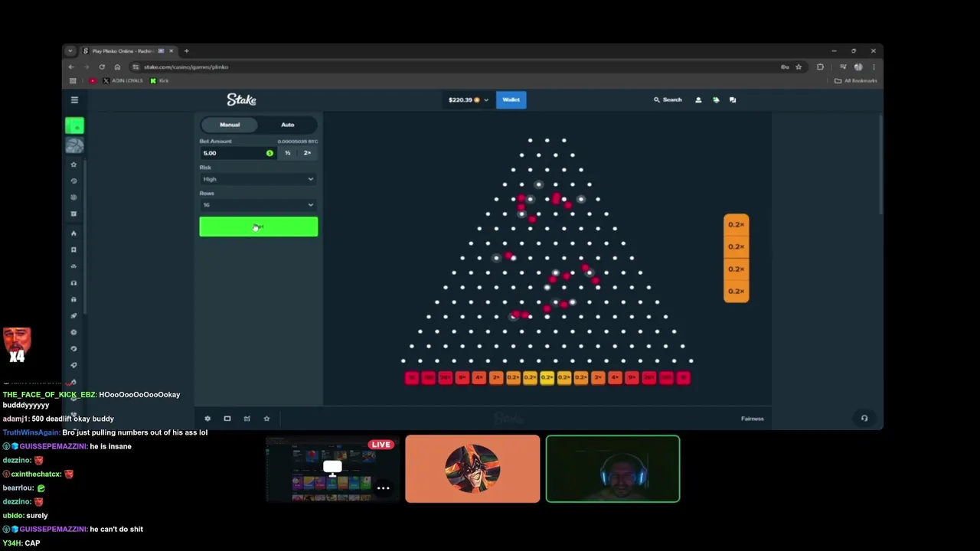Open the All Bookmarks folder
Image resolution: width=980 pixels, height=551 pixels.
click(x=856, y=80)
